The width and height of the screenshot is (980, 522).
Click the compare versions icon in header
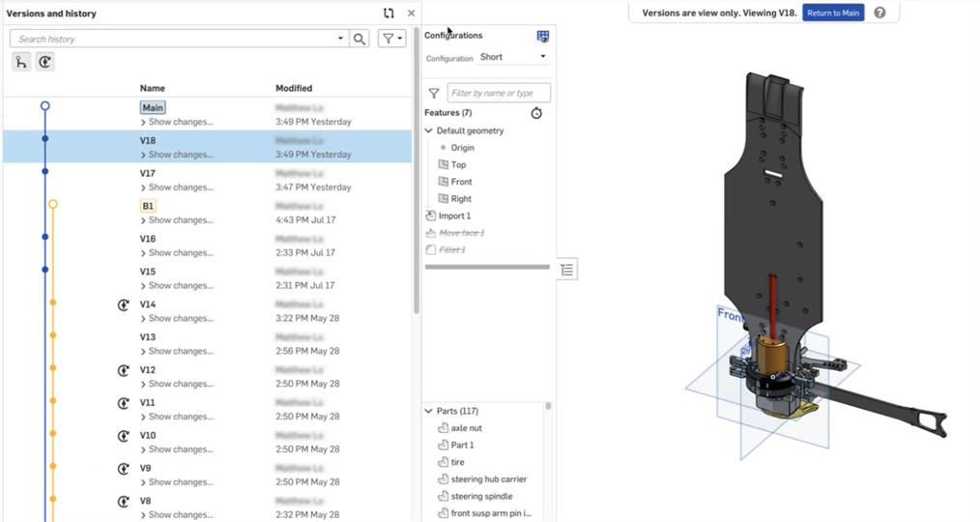[x=389, y=14]
